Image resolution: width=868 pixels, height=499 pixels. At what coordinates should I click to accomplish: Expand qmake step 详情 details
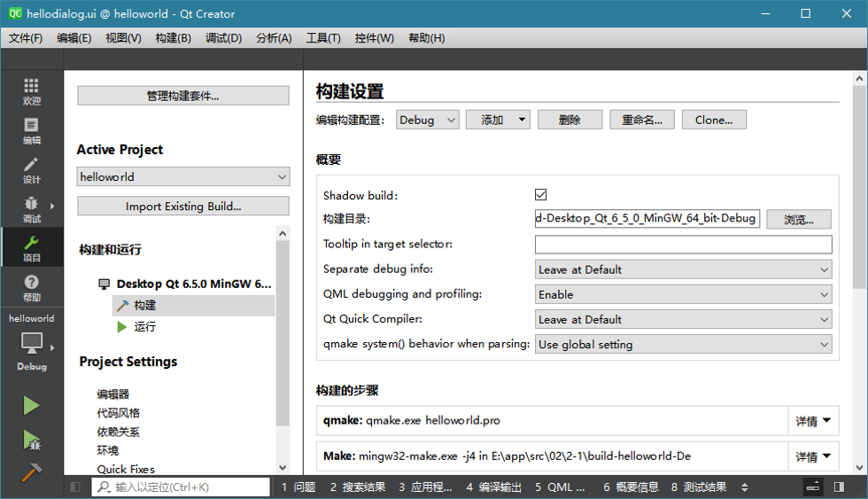pos(813,421)
